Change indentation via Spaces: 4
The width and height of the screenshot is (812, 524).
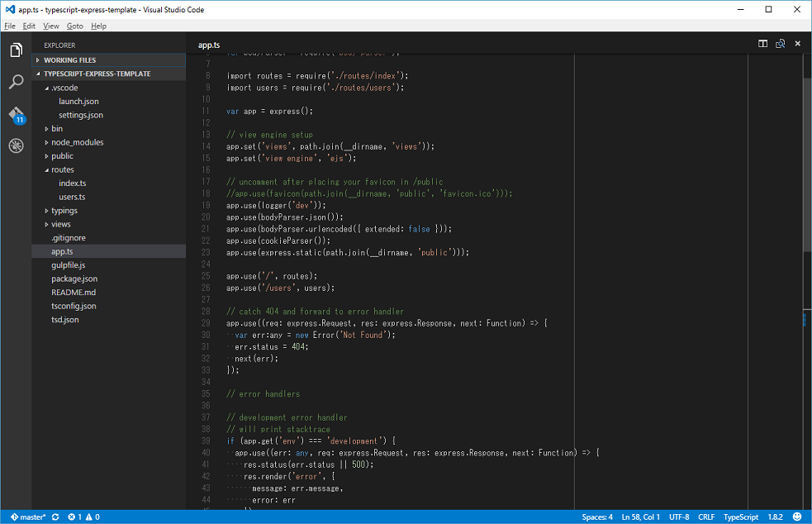click(x=597, y=517)
